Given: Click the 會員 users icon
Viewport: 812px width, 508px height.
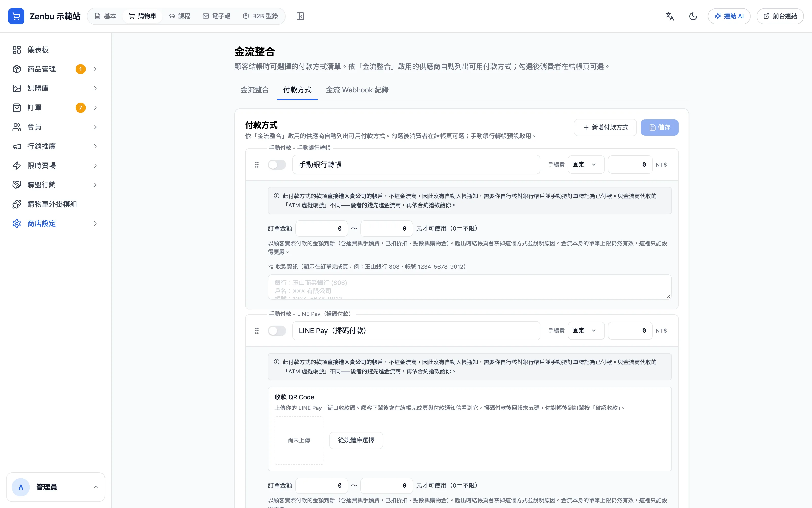Looking at the screenshot, I should [17, 127].
